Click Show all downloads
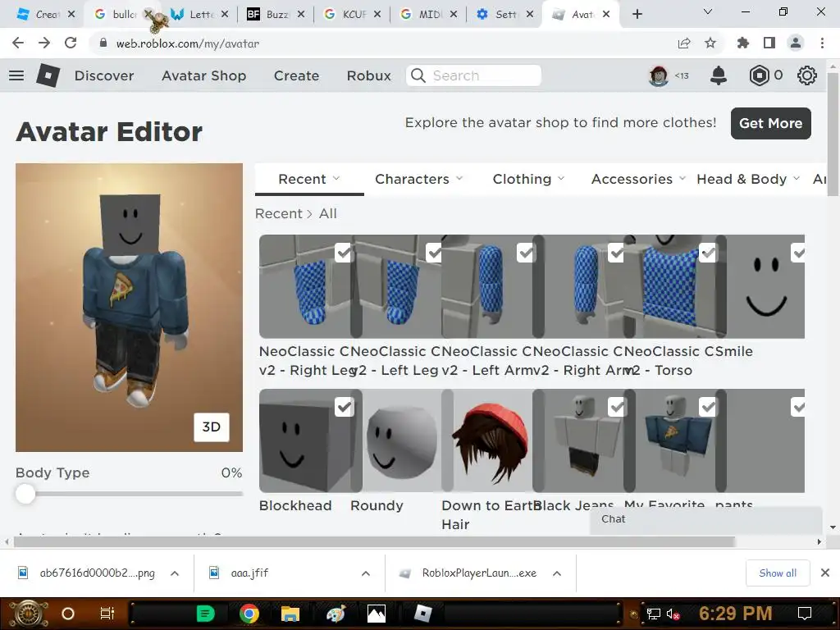 [778, 573]
